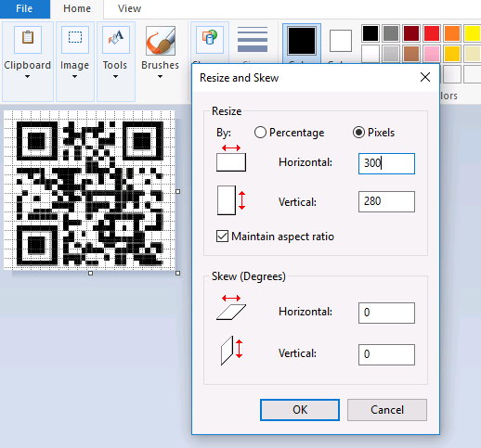Click the Skew Vertical degrees field

386,354
